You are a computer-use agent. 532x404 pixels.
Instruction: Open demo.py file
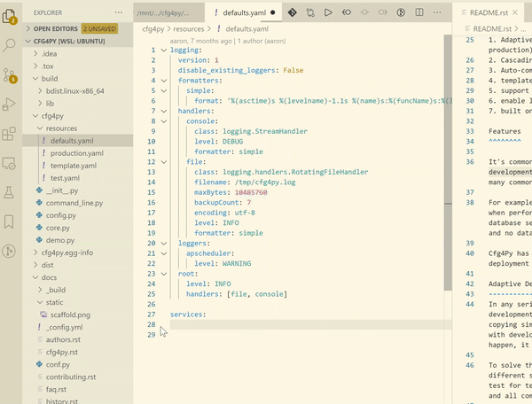point(60,240)
